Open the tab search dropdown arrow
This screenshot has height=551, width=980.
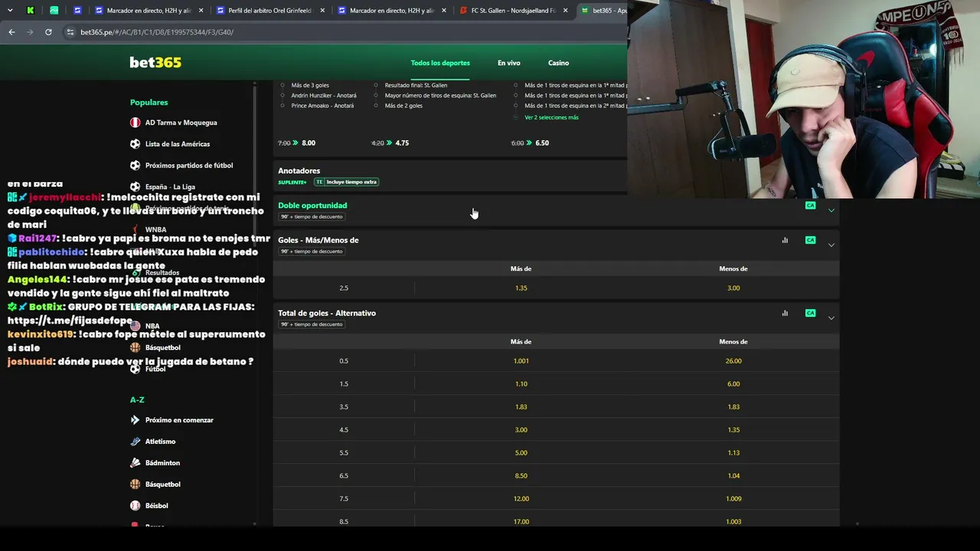click(x=10, y=11)
